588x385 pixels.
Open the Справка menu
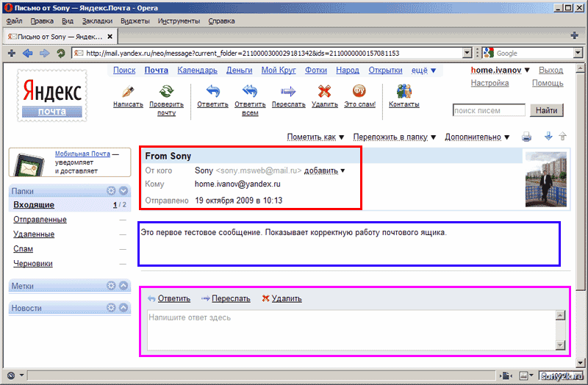[222, 21]
